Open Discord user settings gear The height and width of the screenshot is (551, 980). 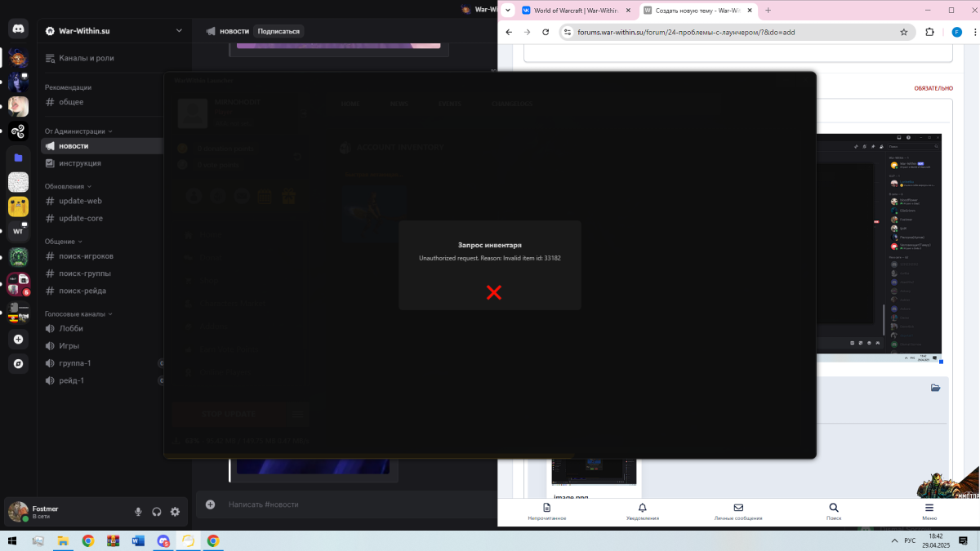175,512
